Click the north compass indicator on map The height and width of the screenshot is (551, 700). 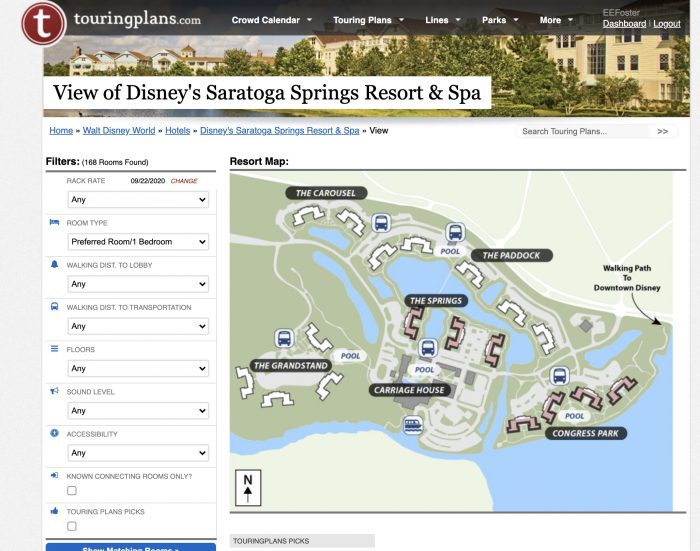point(248,488)
